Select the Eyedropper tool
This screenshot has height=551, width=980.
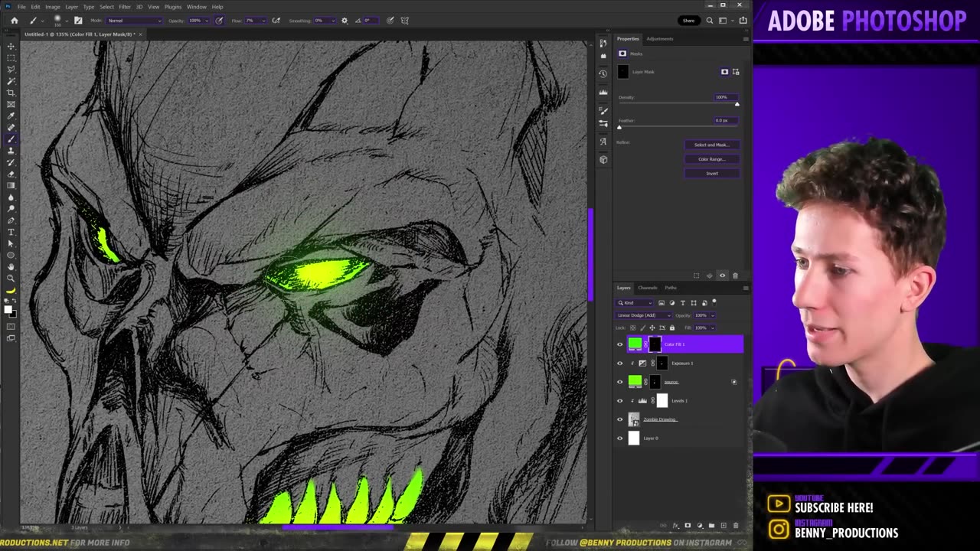11,116
